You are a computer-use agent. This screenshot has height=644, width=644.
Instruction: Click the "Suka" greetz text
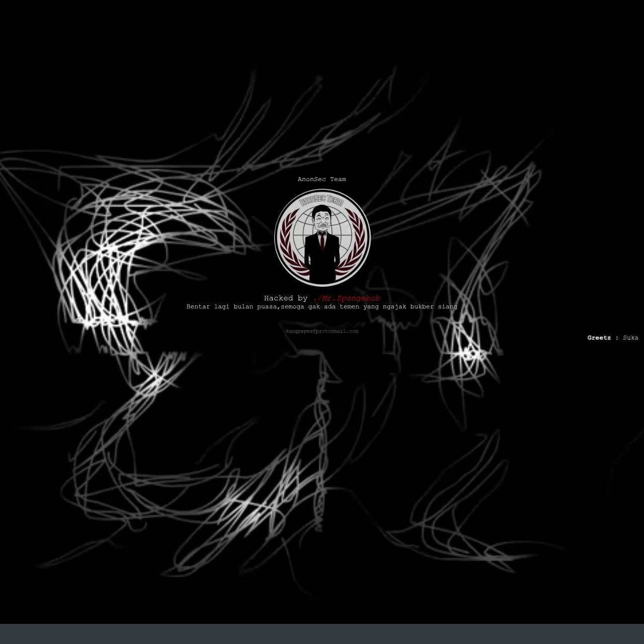click(x=630, y=338)
